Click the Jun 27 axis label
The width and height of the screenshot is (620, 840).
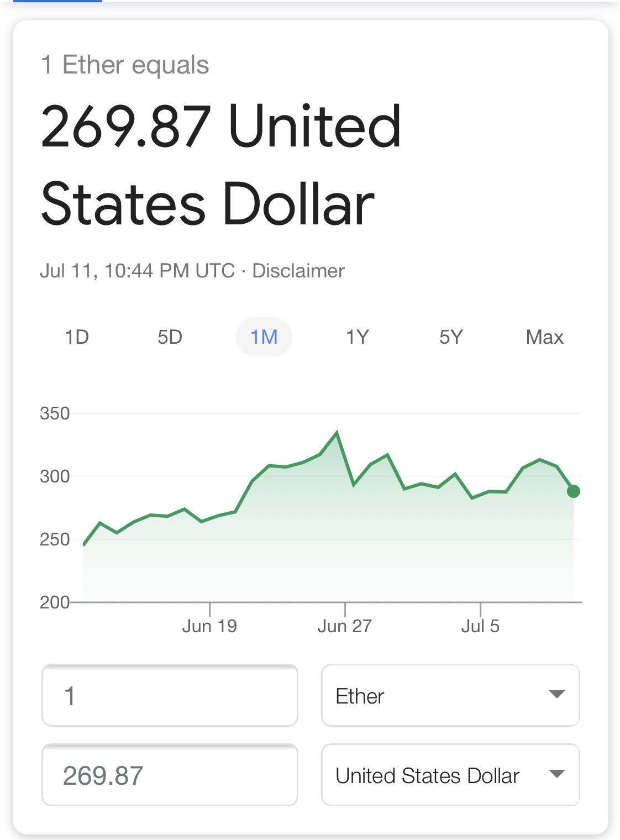point(345,626)
